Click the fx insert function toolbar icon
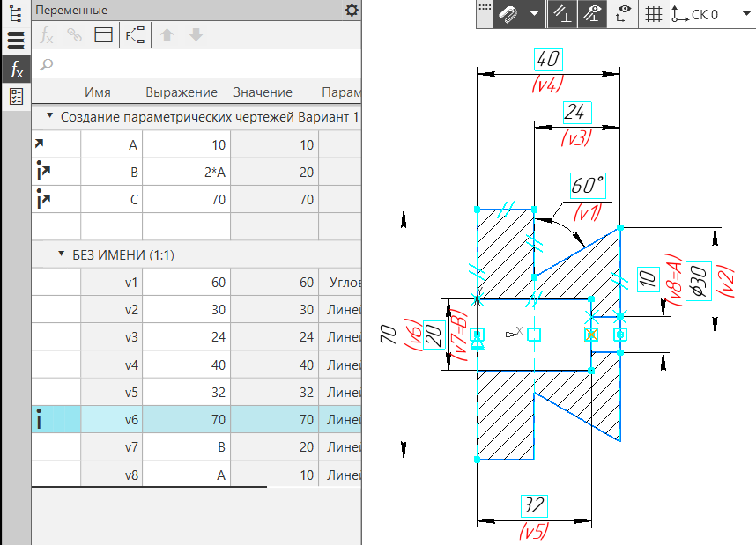Image resolution: width=756 pixels, height=545 pixels. (x=46, y=35)
